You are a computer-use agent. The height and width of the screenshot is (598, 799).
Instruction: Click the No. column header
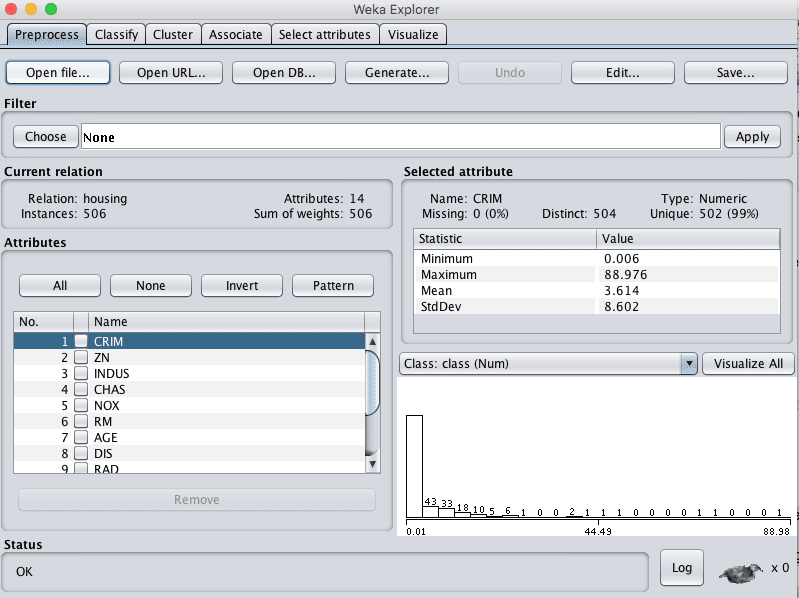point(43,322)
